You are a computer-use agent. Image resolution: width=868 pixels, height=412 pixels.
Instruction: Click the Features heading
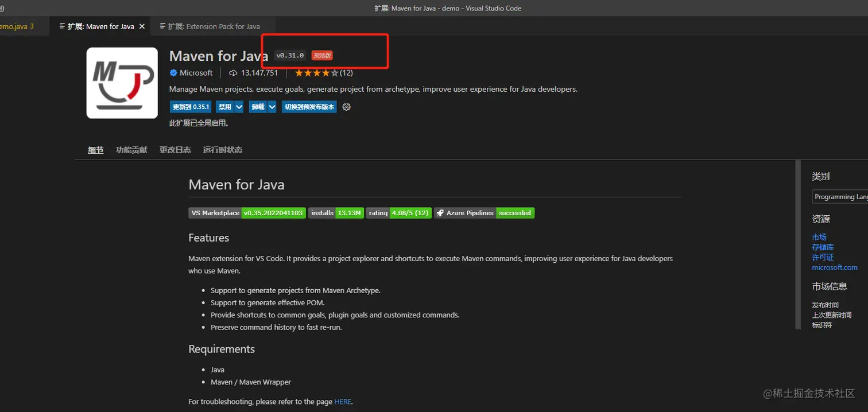209,238
